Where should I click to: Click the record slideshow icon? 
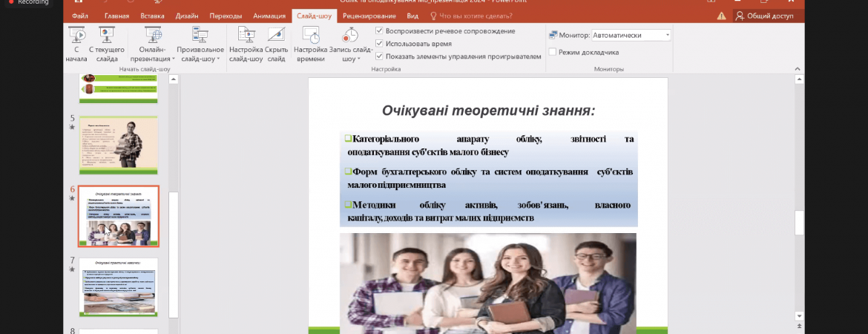tap(349, 35)
